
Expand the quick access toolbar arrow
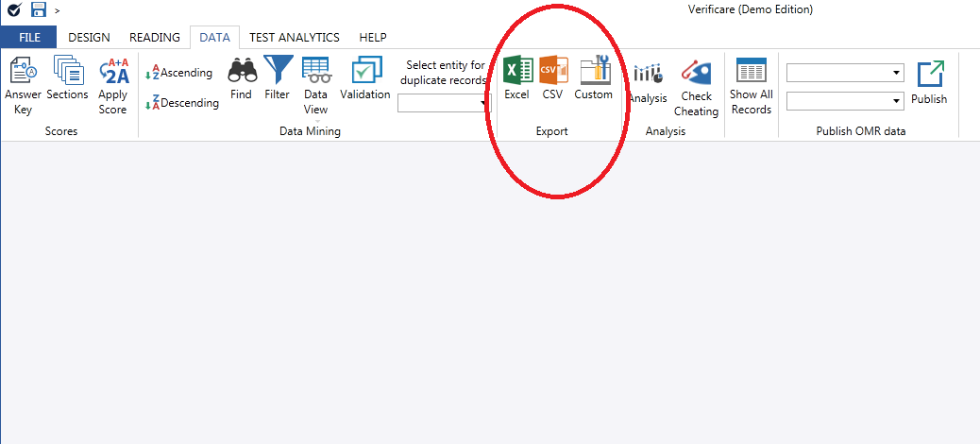point(58,10)
